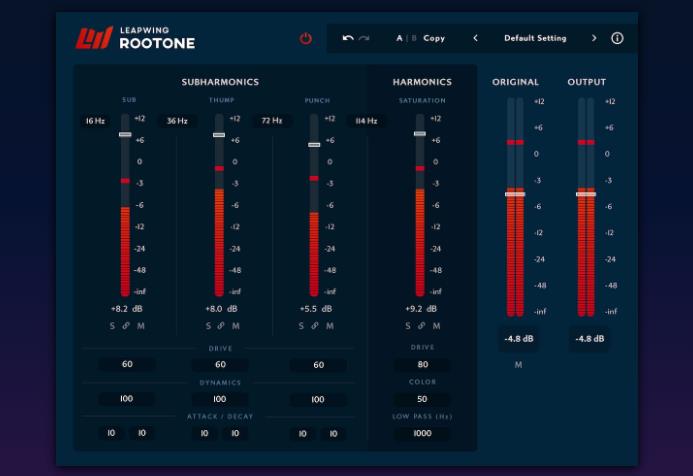Link the Thump band fader
Screen dimensions: 693x476
pyautogui.click(x=221, y=326)
